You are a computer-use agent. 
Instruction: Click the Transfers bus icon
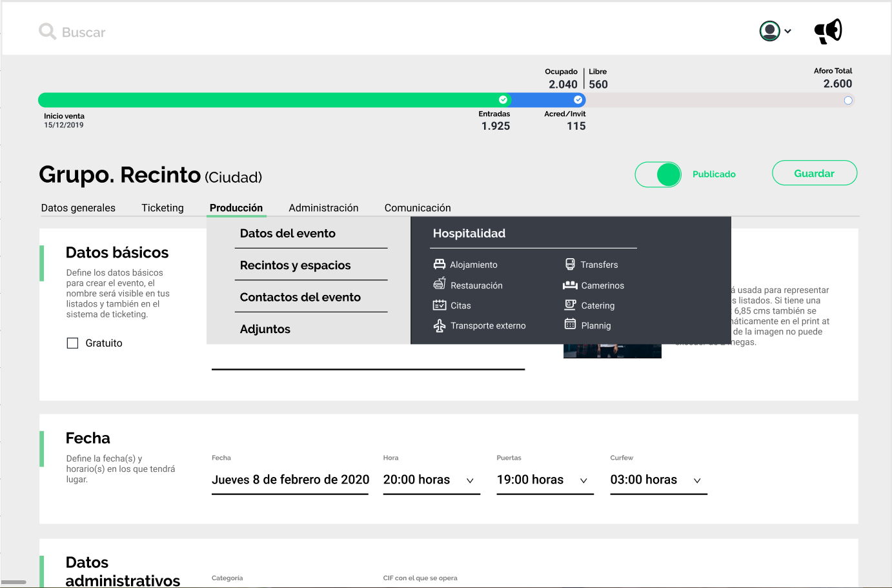click(570, 265)
